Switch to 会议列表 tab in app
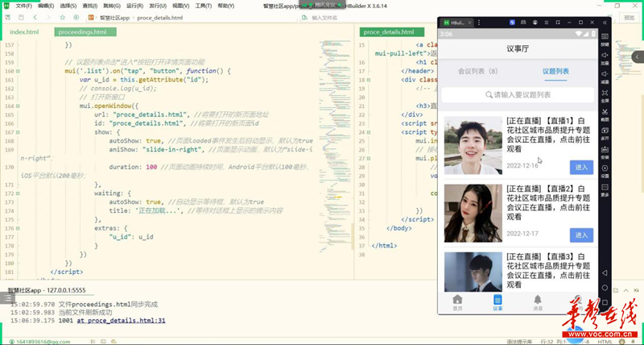The image size is (644, 345). pyautogui.click(x=477, y=71)
